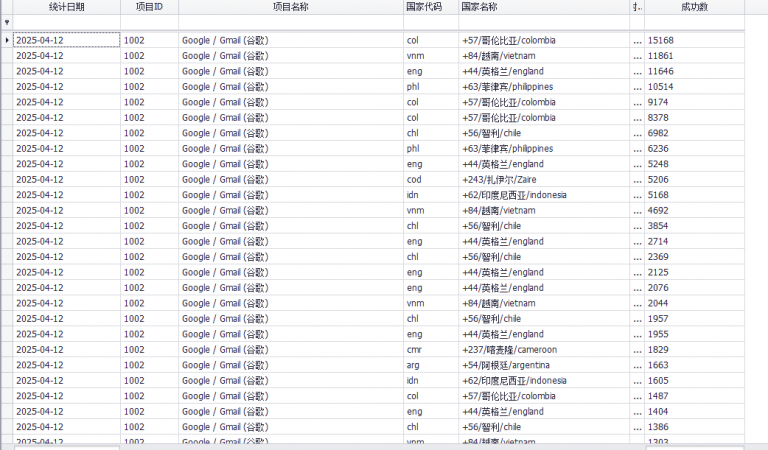768x450 pixels.
Task: Select the success count cell 1955
Action: coord(694,334)
